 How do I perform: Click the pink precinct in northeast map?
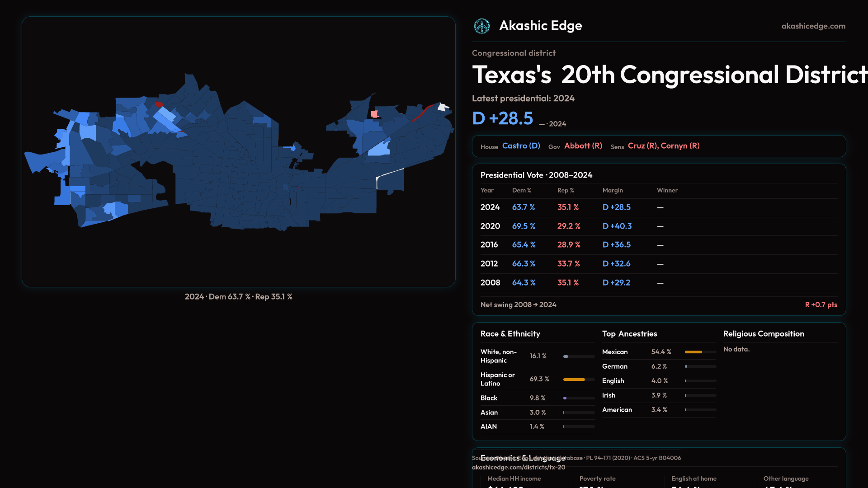coord(374,114)
